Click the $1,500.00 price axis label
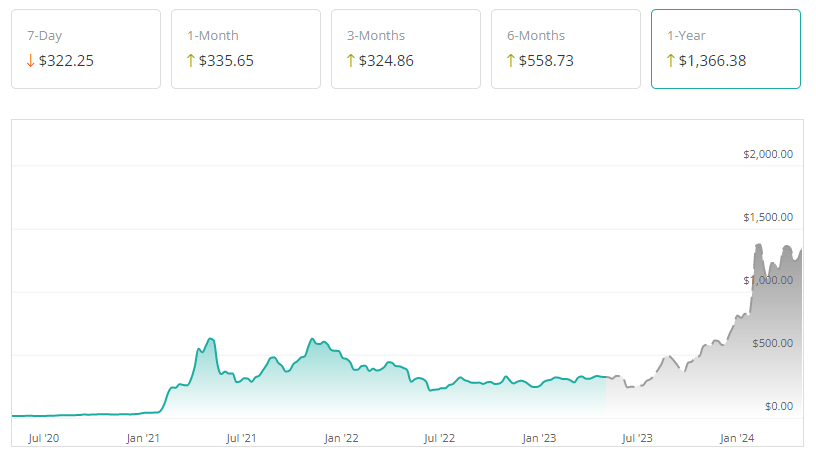Screen dimensions: 816x456 coord(768,217)
